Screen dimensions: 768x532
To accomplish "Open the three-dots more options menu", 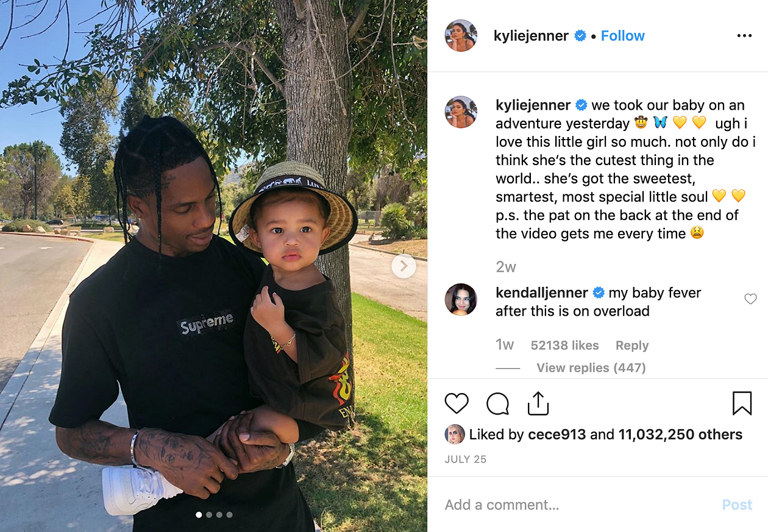I will tap(744, 36).
